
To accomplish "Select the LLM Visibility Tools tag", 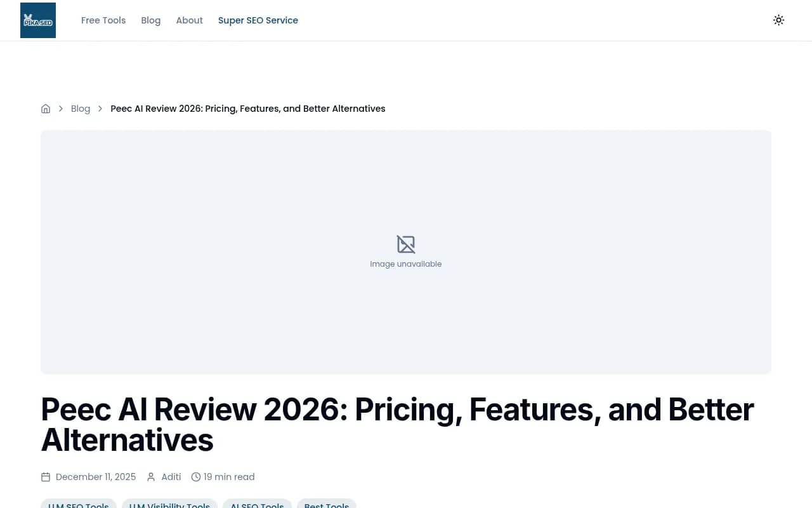I will click(x=169, y=504).
